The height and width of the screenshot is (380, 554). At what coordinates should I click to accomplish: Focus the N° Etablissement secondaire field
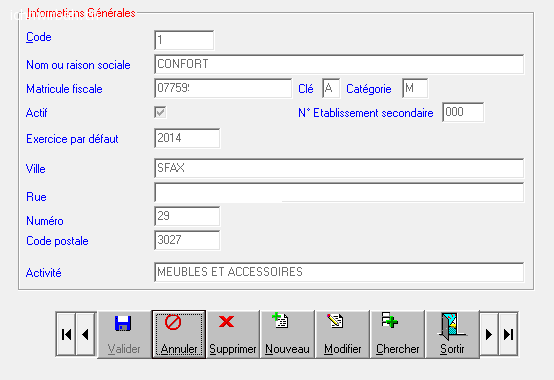(x=463, y=112)
